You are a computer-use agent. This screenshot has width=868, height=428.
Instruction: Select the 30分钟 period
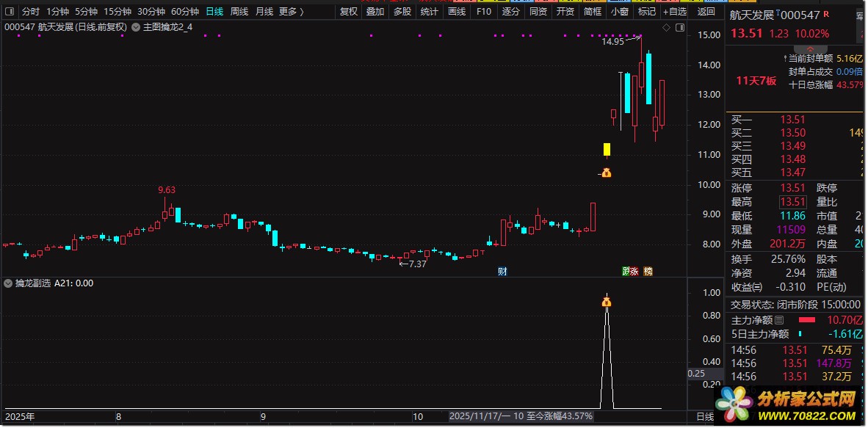coord(151,11)
